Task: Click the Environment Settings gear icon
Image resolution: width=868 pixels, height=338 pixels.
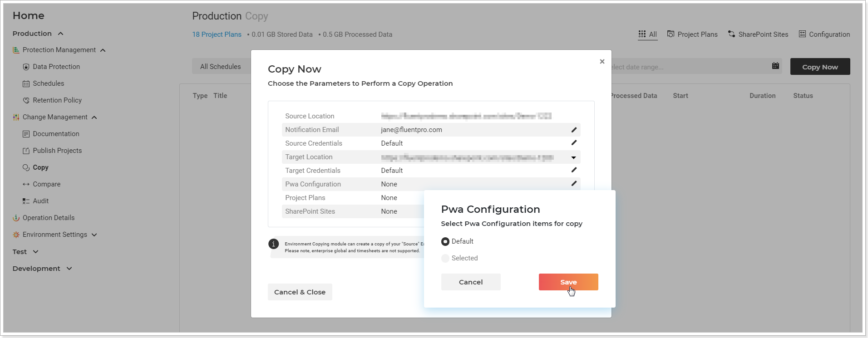Action: (16, 235)
